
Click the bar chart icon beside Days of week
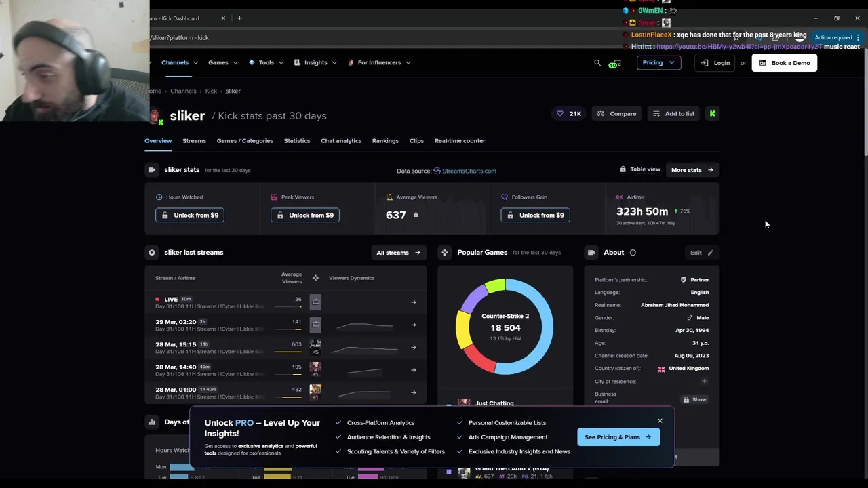click(152, 422)
